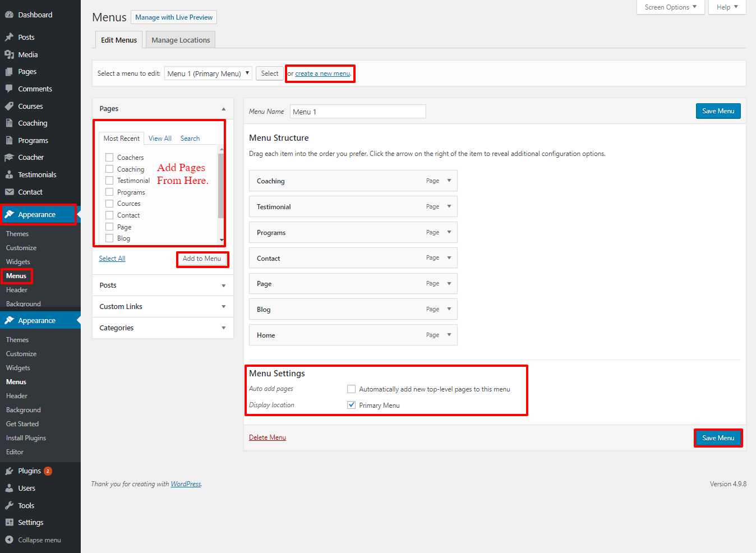Click the Plugins plug icon
This screenshot has width=756, height=553.
pos(9,471)
